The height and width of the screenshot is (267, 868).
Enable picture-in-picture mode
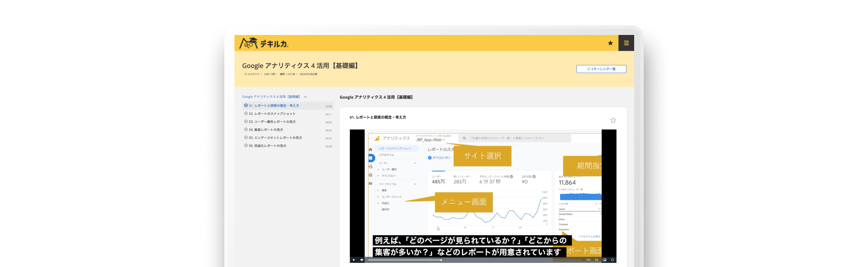point(604,260)
